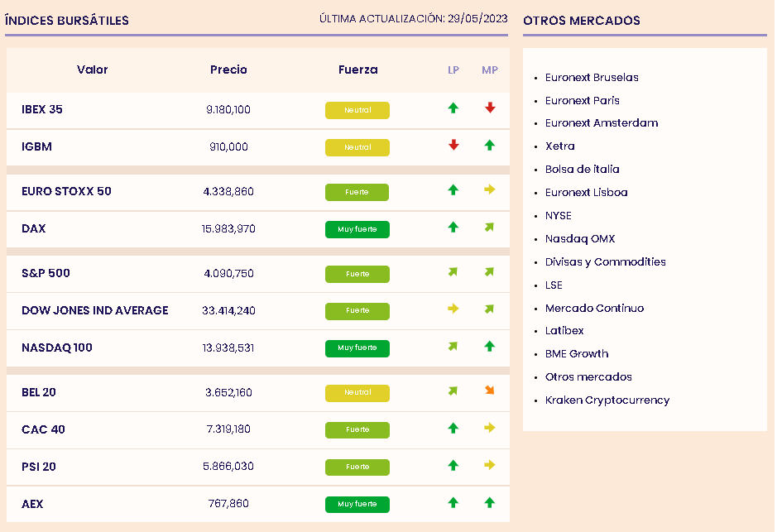This screenshot has height=532, width=782.
Task: Open the DAX index link
Action: (x=33, y=228)
